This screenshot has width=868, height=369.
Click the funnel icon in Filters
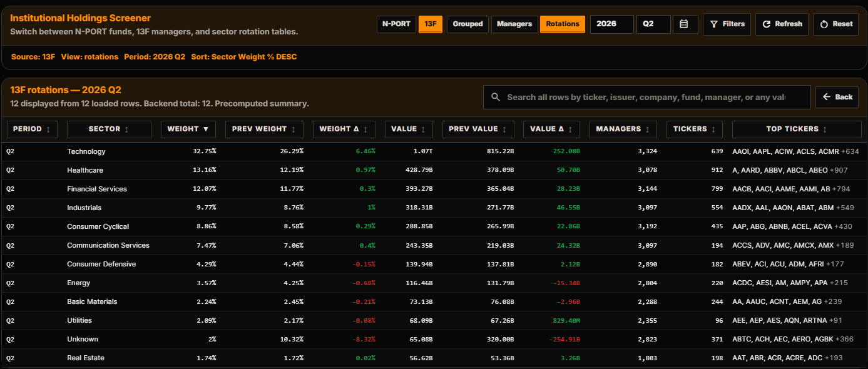point(714,24)
